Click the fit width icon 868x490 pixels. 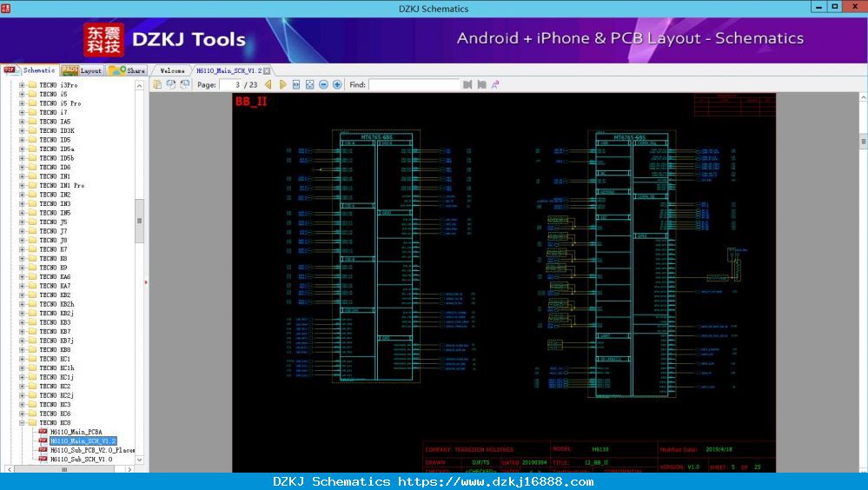pyautogui.click(x=296, y=85)
